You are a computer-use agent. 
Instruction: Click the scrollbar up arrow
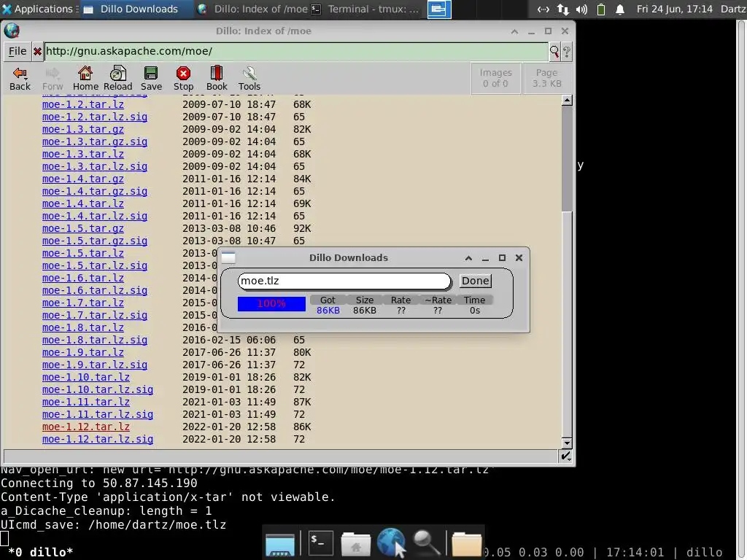pyautogui.click(x=566, y=100)
